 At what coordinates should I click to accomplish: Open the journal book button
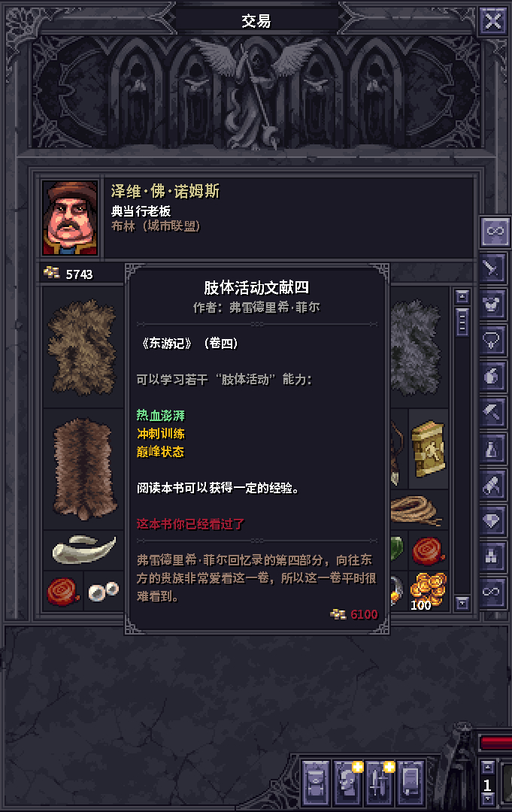[411, 783]
